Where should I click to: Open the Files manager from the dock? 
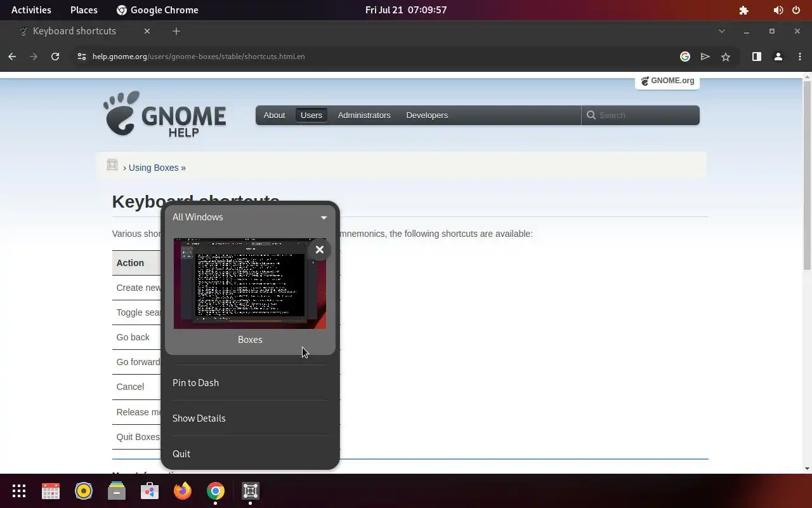point(117,491)
